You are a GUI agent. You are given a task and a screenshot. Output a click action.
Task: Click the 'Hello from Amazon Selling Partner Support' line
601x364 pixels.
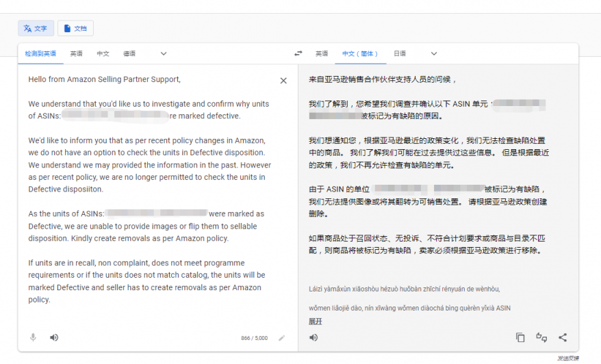[x=104, y=79]
